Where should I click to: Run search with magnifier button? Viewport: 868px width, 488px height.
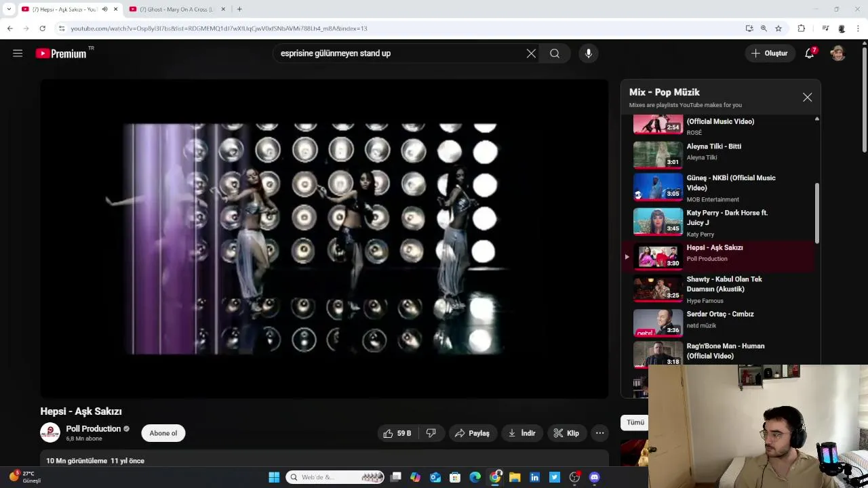(555, 54)
